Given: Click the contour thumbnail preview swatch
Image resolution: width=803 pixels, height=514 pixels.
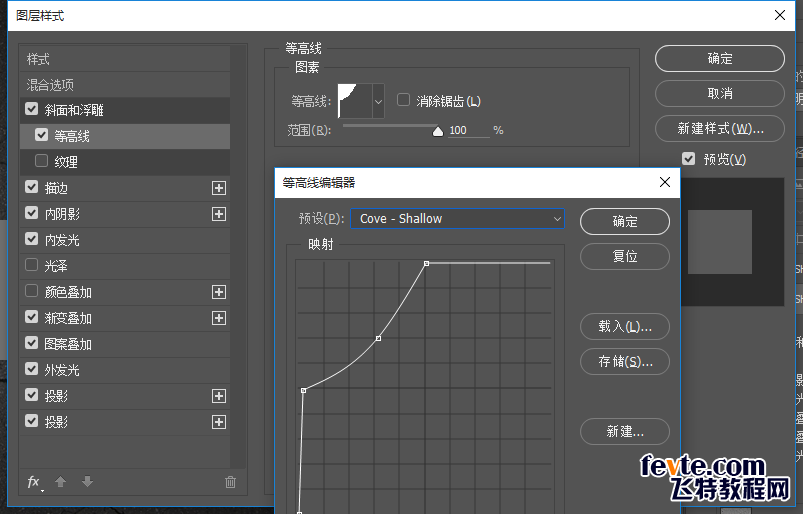Looking at the screenshot, I should coord(354,101).
